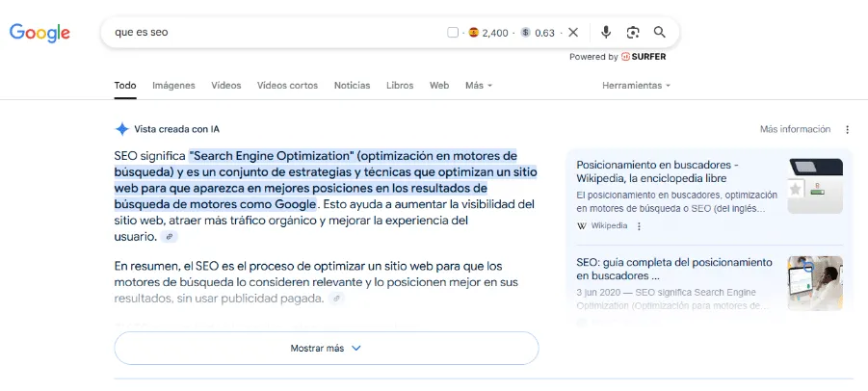Click the search volume value 2,400
This screenshot has height=391, width=868.
tap(495, 33)
